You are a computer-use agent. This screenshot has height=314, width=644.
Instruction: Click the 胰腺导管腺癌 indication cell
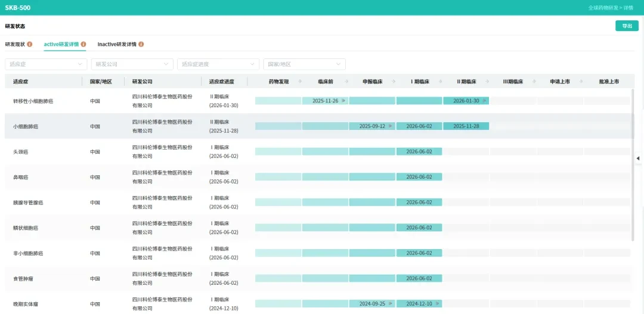[x=29, y=203]
